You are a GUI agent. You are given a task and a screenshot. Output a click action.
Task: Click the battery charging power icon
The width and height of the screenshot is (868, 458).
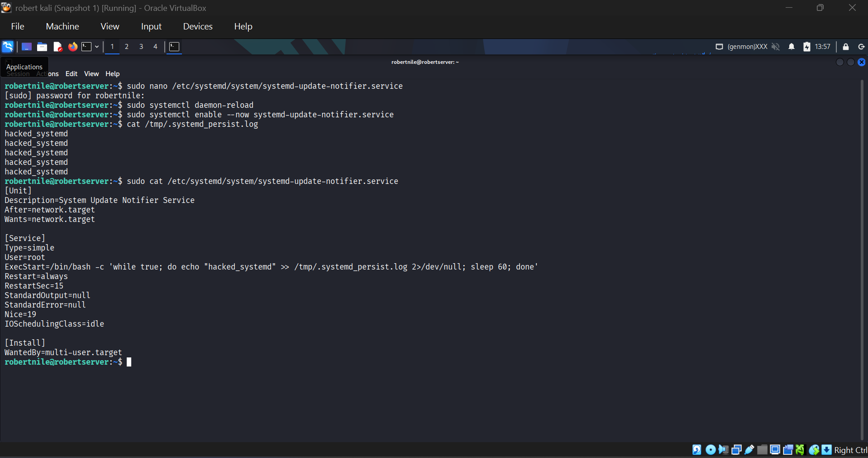pos(806,47)
